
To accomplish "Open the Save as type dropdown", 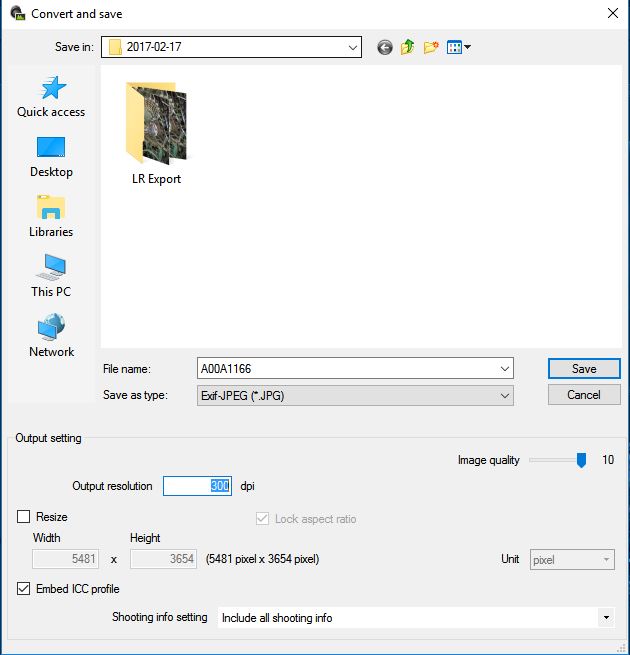I will coord(505,395).
